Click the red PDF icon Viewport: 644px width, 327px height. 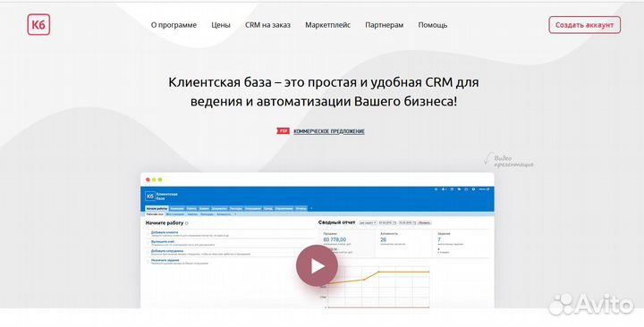(x=283, y=130)
